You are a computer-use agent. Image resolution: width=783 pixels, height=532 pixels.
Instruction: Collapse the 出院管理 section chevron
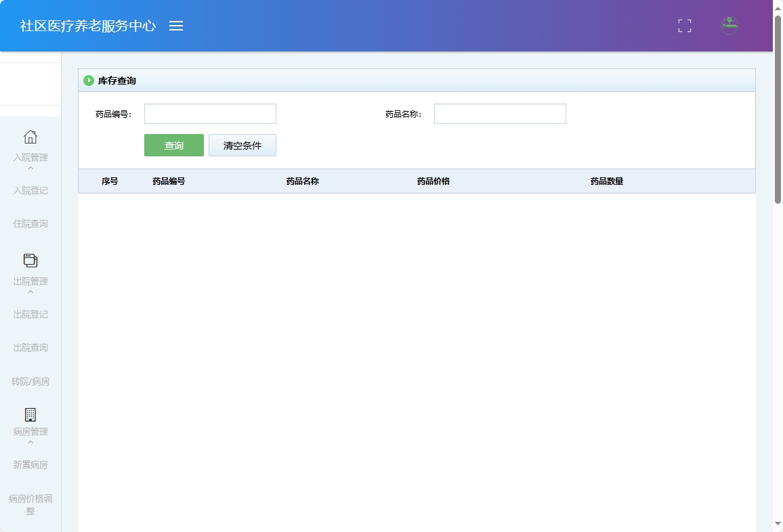tap(30, 291)
